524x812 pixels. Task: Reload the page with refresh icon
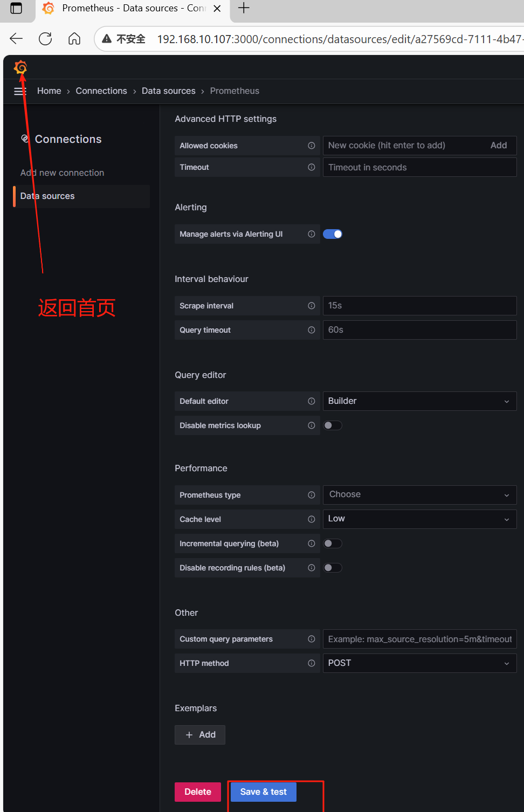(x=45, y=39)
